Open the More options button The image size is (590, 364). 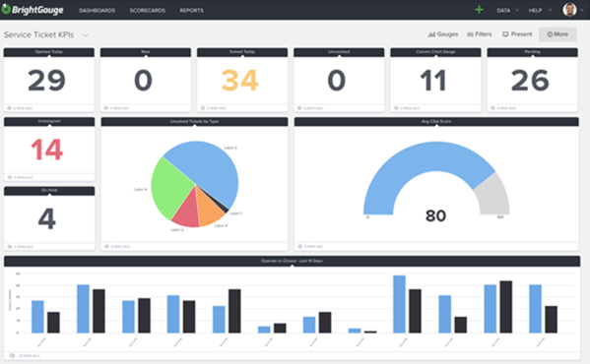(557, 34)
